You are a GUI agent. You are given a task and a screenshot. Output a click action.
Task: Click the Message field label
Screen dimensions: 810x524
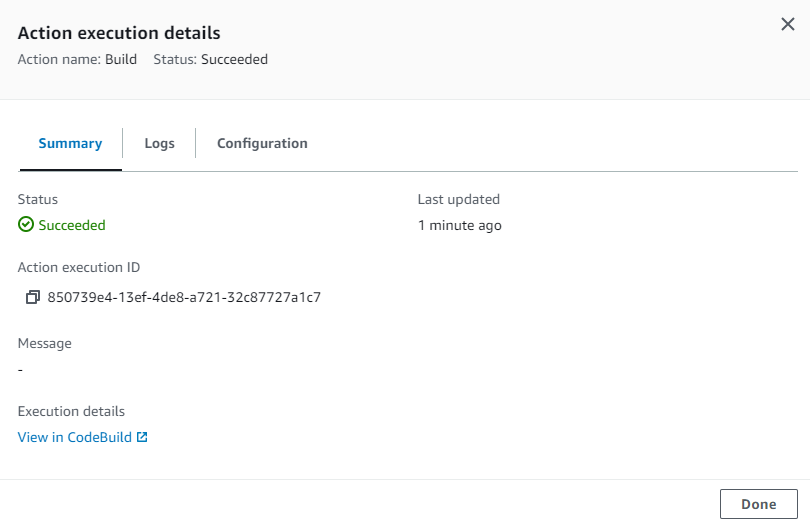[x=45, y=343]
